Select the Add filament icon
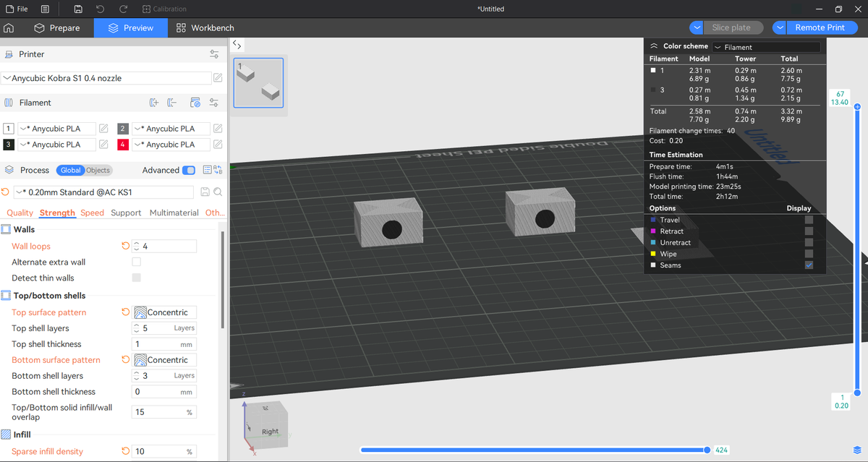 point(154,103)
